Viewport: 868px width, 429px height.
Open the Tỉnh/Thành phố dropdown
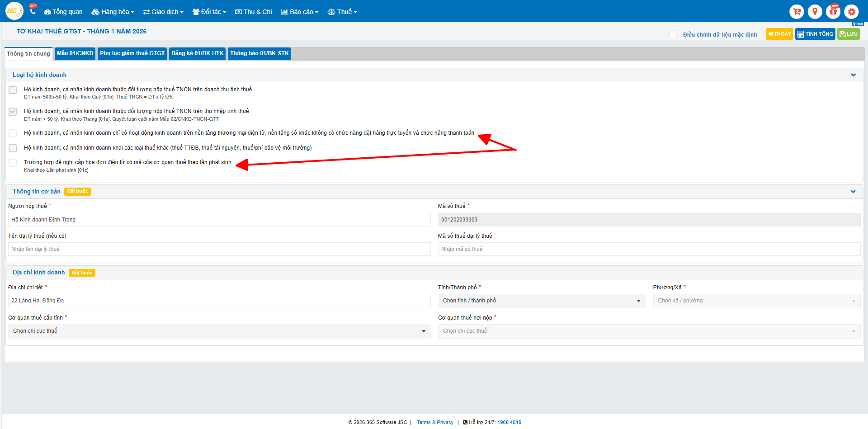541,301
